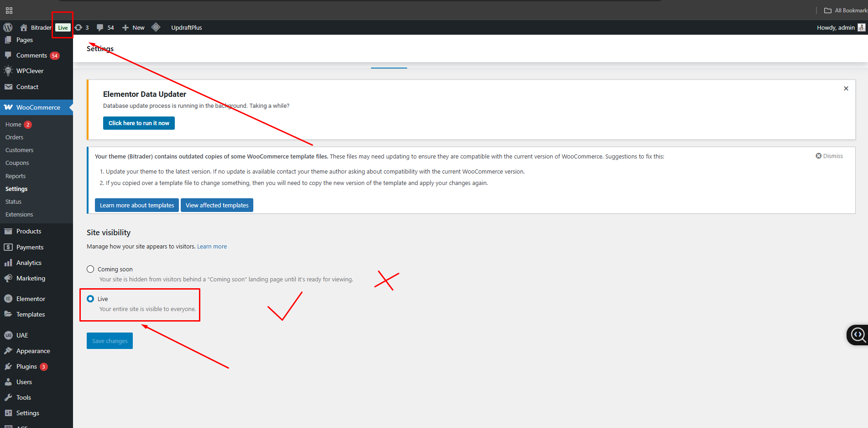Click the WooCommerce logo icon
868x428 pixels.
[x=8, y=107]
